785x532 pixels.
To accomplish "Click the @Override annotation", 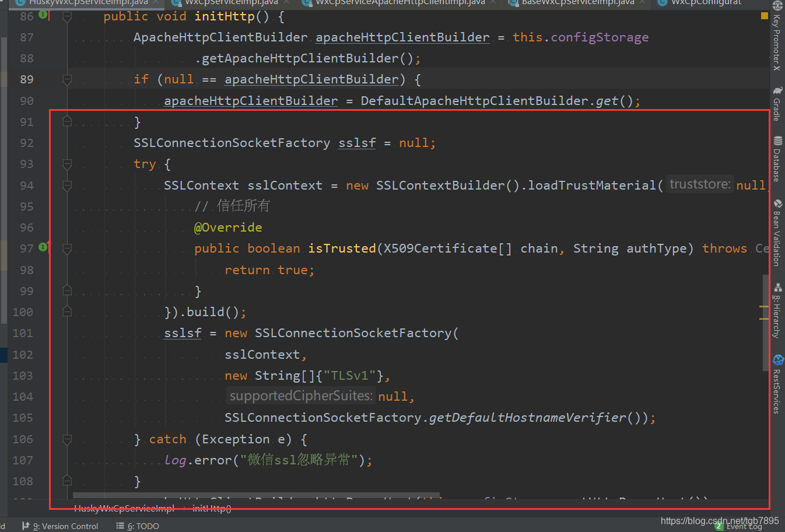I will [x=228, y=228].
